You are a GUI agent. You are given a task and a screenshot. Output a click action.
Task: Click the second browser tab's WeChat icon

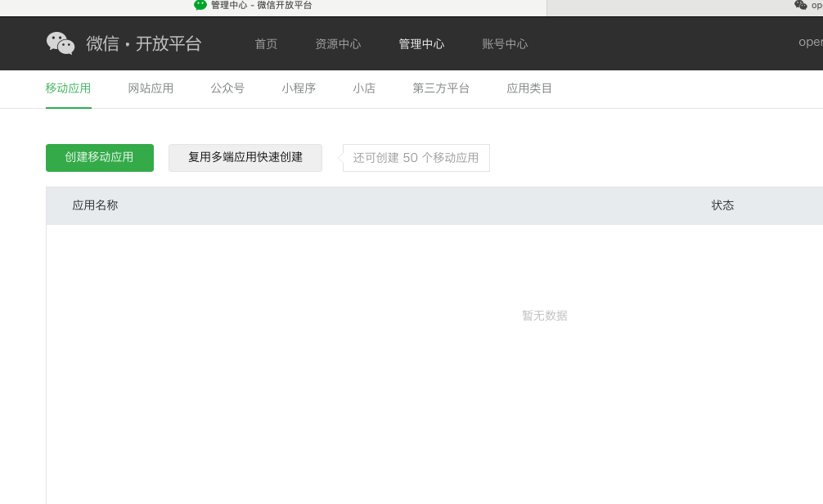point(800,5)
